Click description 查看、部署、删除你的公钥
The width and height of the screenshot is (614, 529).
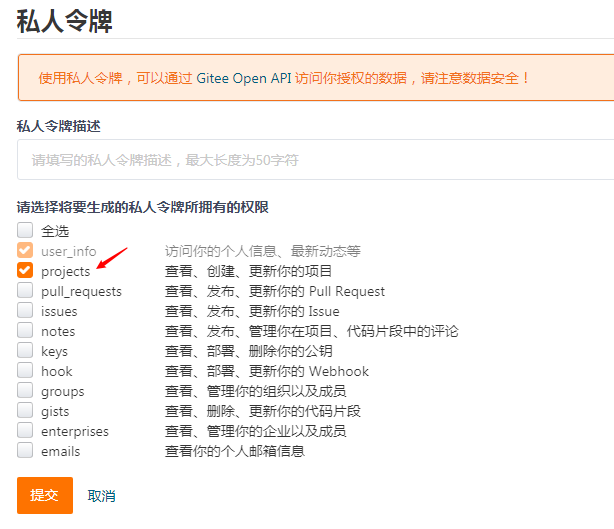[248, 351]
